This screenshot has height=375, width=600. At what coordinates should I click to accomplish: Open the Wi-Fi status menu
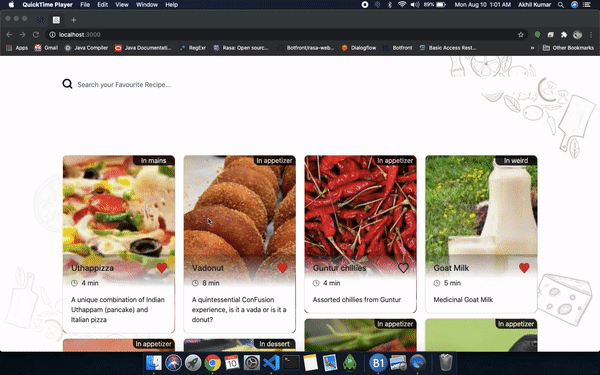pos(402,5)
